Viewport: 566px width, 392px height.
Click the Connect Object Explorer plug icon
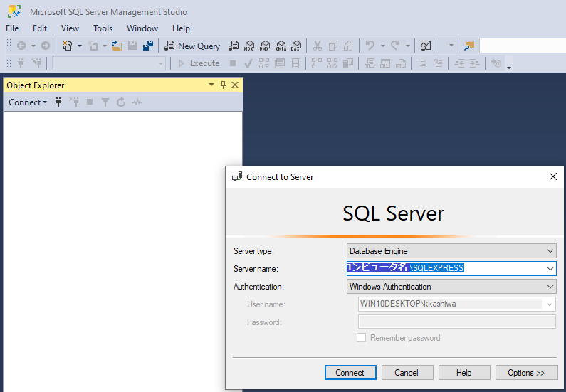[58, 102]
